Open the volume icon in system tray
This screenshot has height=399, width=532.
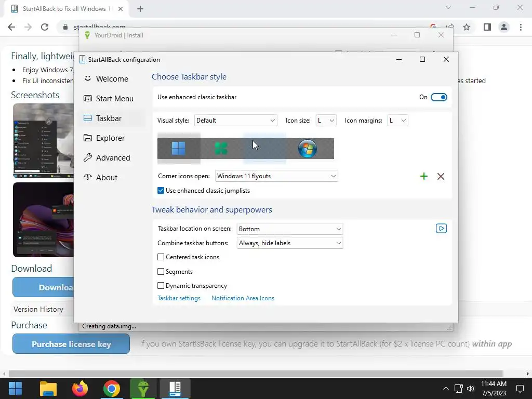(471, 389)
